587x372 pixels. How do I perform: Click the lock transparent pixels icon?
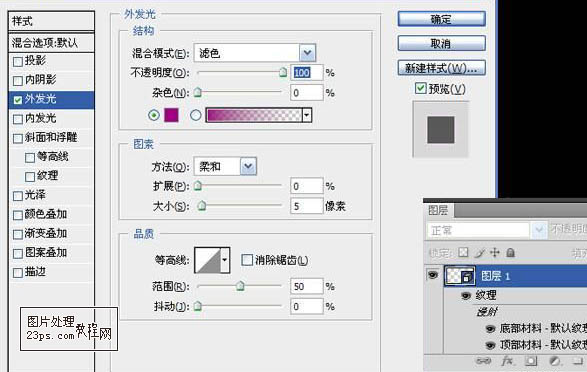pos(463,253)
